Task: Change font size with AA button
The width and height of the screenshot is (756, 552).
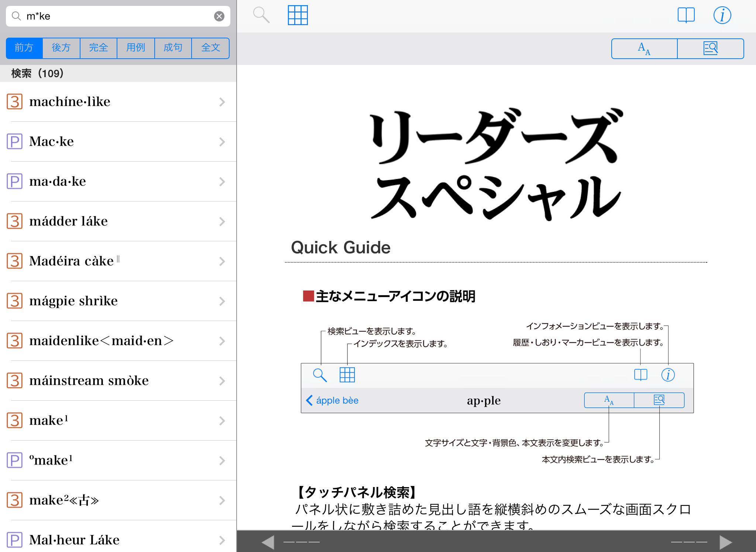Action: tap(644, 49)
